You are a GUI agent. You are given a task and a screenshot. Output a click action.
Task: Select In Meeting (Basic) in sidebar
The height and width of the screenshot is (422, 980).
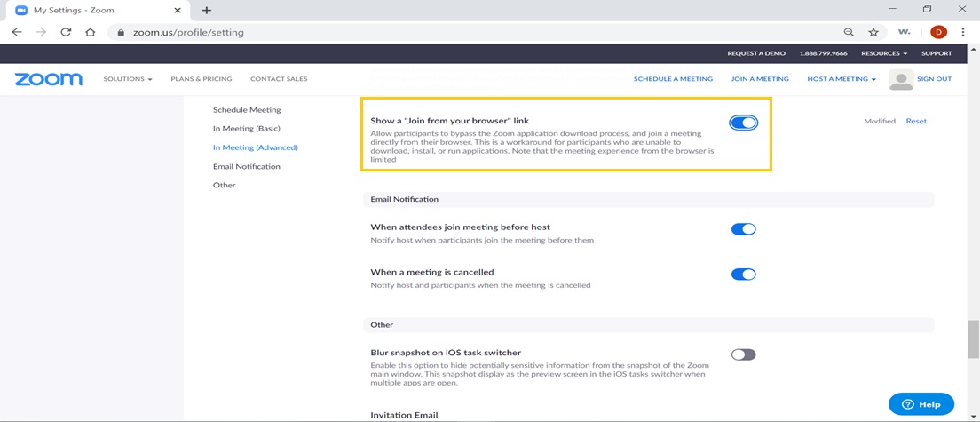pyautogui.click(x=246, y=129)
